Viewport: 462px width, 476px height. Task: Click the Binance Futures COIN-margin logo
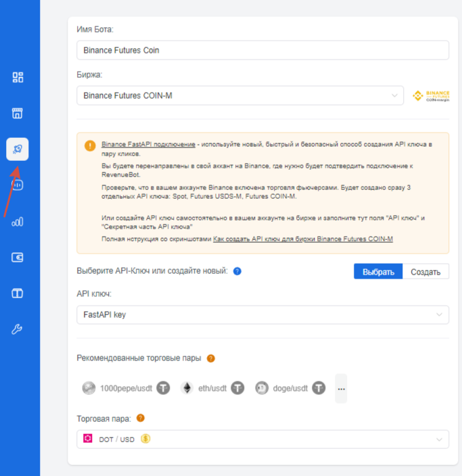pyautogui.click(x=431, y=96)
